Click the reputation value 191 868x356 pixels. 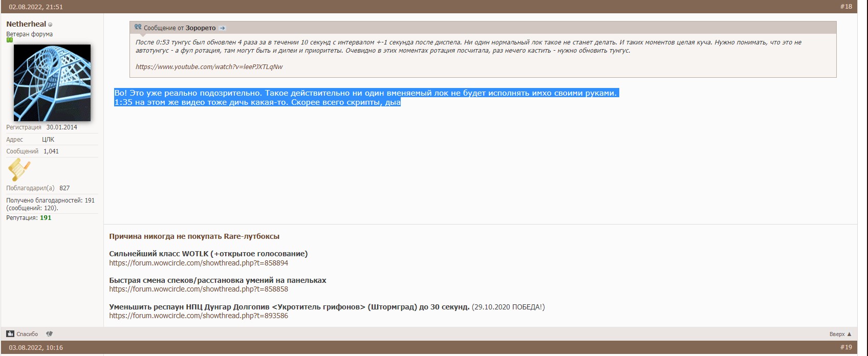pyautogui.click(x=46, y=218)
